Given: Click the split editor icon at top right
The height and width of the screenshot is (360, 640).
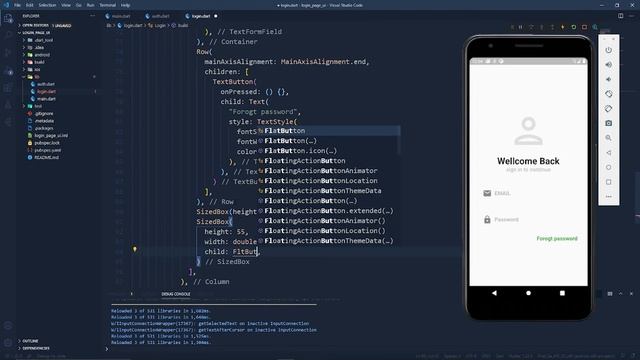Looking at the screenshot, I should point(621,16).
